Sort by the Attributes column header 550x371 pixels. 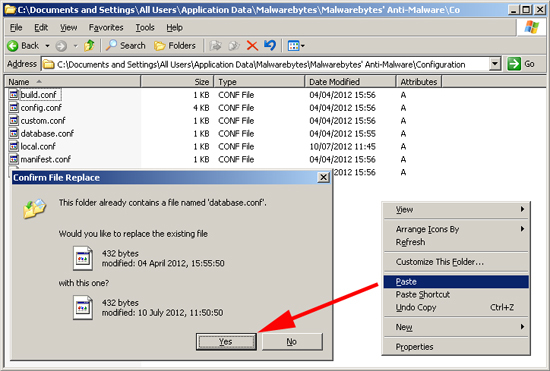(x=419, y=82)
